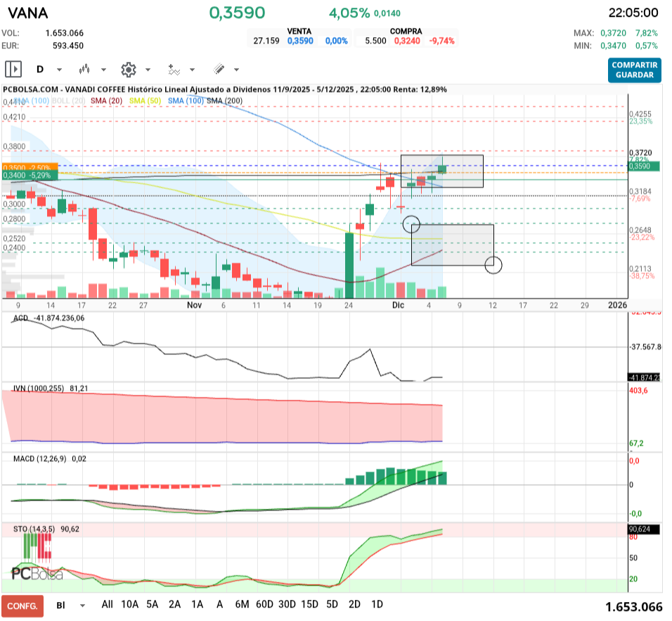Image resolution: width=672 pixels, height=621 pixels.
Task: Open the BI dropdown at bottom
Action: (x=82, y=606)
